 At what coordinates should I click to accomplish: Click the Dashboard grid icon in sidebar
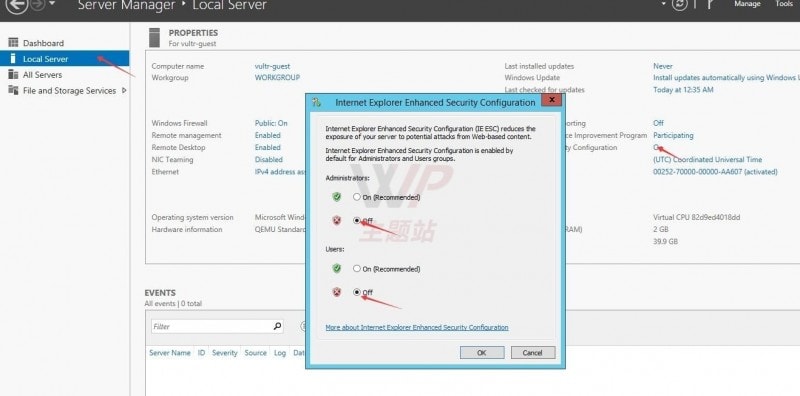tap(13, 43)
